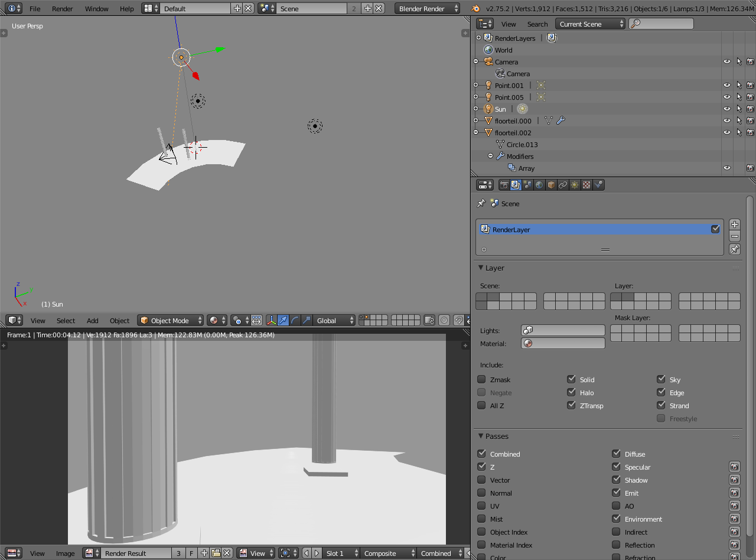Click the outliner search input field
Screen dimensions: 756x560
[661, 24]
